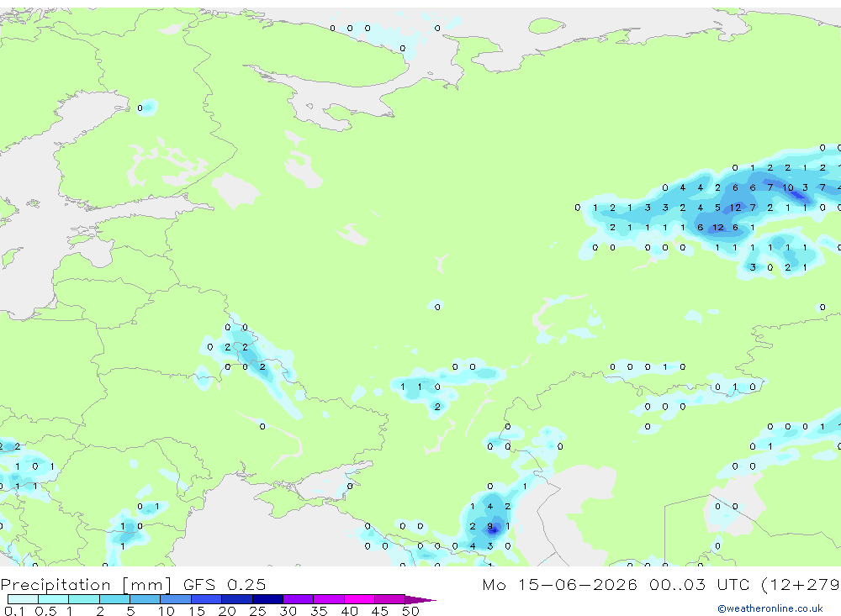This screenshot has width=841, height=616.
Task: Click the 1–2 mm legend color swatch
Action: 83,599
